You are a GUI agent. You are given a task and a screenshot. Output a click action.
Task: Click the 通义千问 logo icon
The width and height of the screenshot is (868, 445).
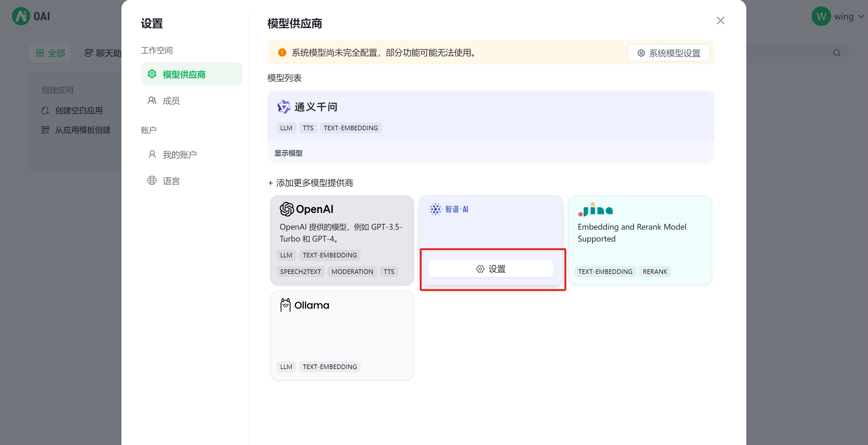point(283,107)
